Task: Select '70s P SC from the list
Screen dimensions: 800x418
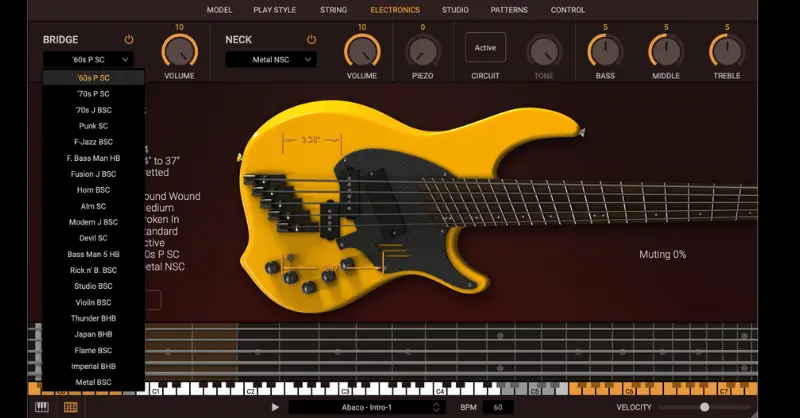Action: (93, 94)
